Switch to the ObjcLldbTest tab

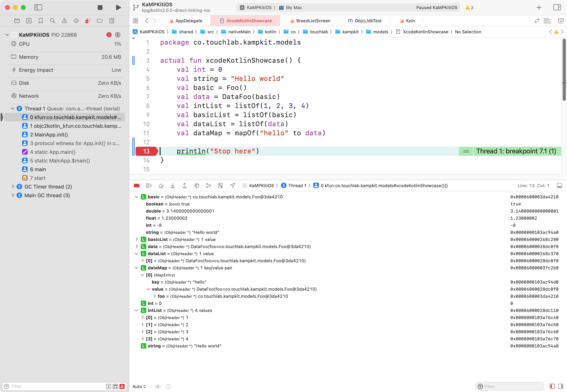(x=364, y=21)
